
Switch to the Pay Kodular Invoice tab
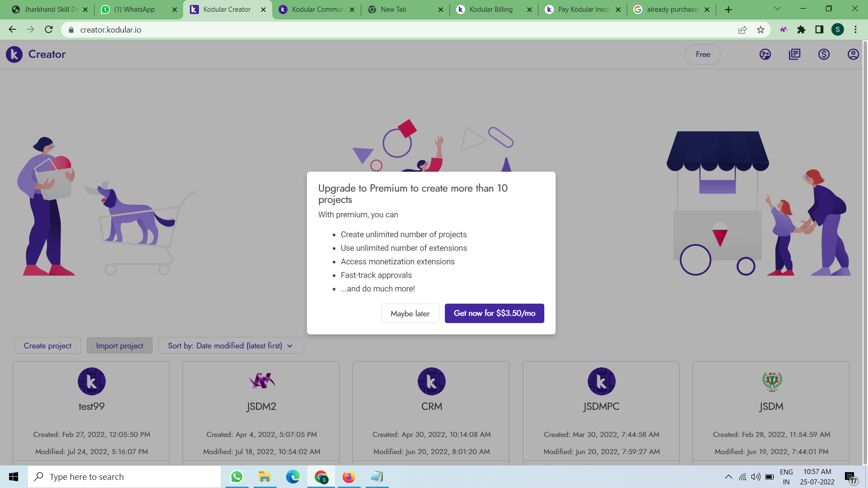tap(583, 9)
